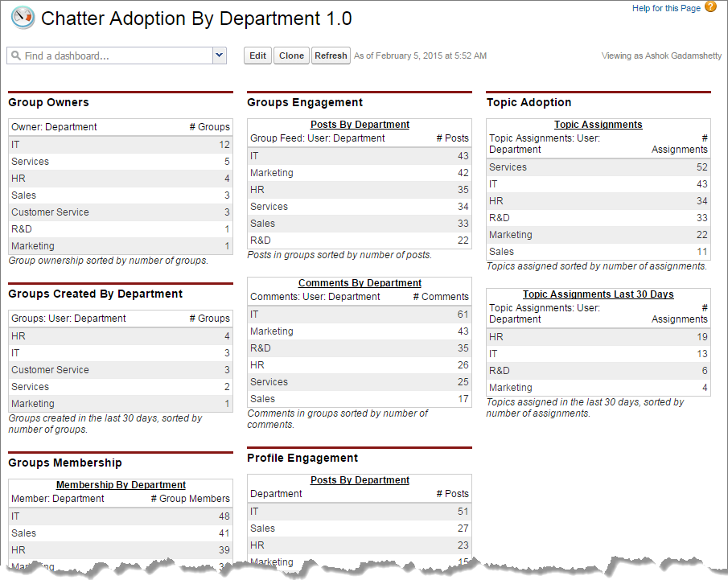Click the "# Comments" column header

point(441,297)
